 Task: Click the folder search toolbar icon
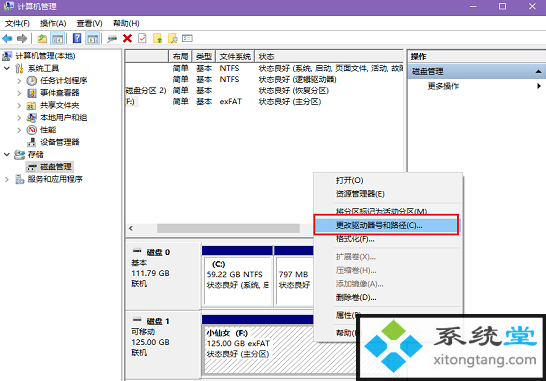[x=172, y=38]
